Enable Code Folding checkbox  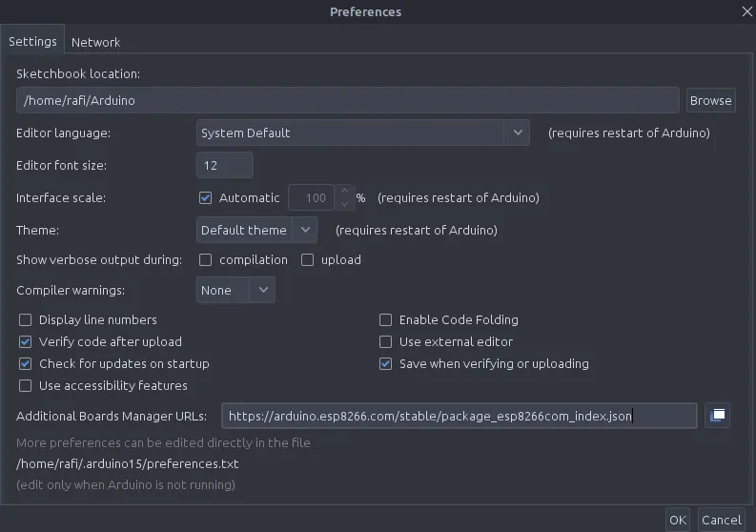coord(386,320)
